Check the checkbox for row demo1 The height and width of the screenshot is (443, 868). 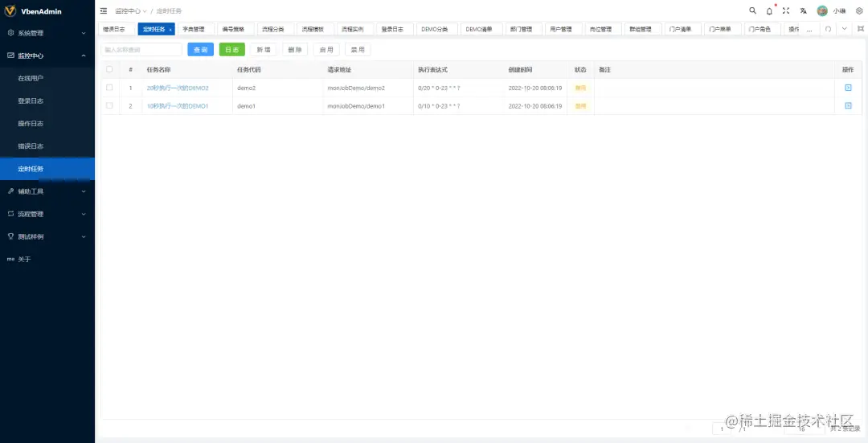coord(109,105)
